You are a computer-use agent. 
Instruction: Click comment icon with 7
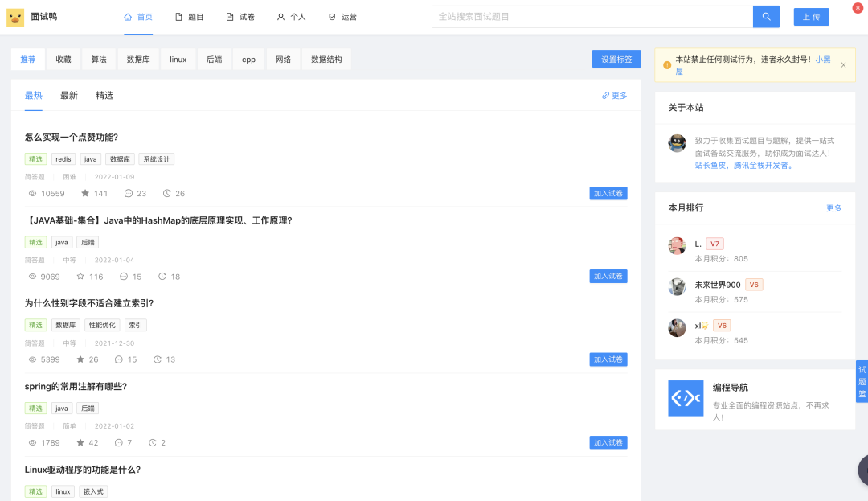tap(118, 442)
